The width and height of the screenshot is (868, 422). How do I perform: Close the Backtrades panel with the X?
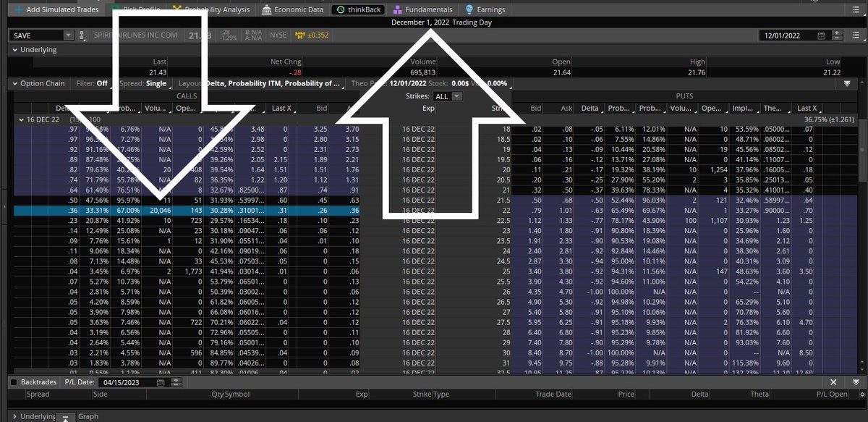click(833, 382)
